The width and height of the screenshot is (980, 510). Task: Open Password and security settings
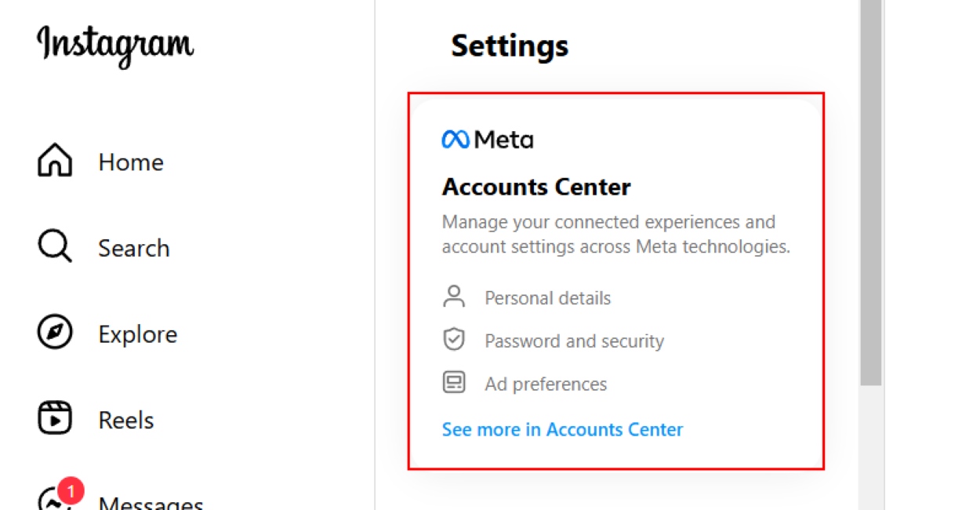pyautogui.click(x=575, y=341)
